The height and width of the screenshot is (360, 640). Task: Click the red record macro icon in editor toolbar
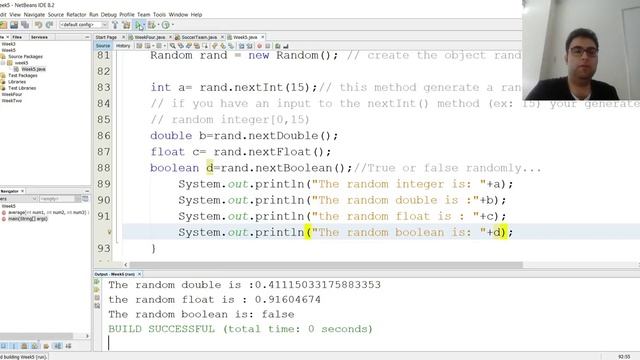point(259,46)
